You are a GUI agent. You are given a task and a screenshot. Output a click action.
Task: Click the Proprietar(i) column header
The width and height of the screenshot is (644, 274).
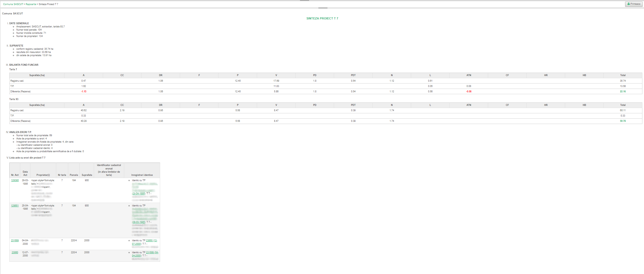(x=43, y=175)
